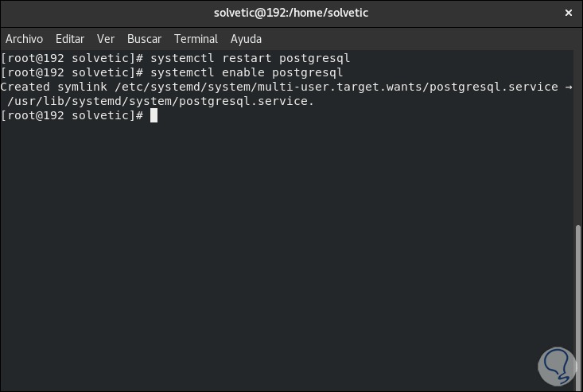Expand the Ver menu
Viewport: 583px width, 392px height.
click(x=106, y=39)
